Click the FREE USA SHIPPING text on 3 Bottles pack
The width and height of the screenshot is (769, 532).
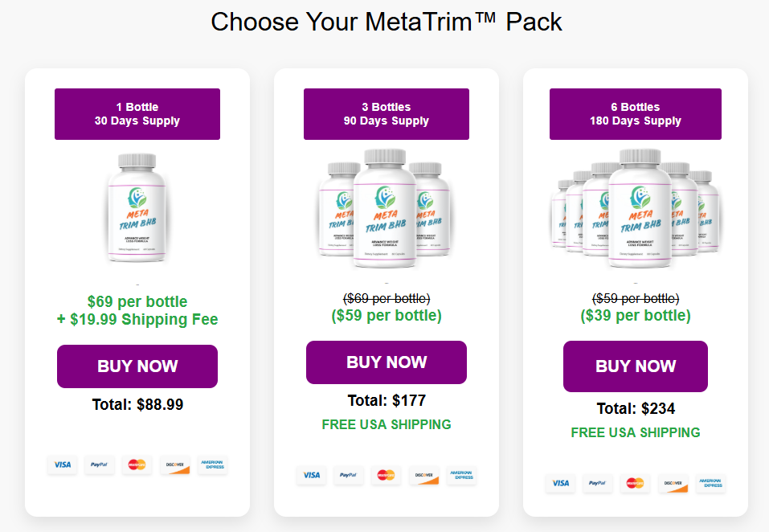[x=386, y=424]
